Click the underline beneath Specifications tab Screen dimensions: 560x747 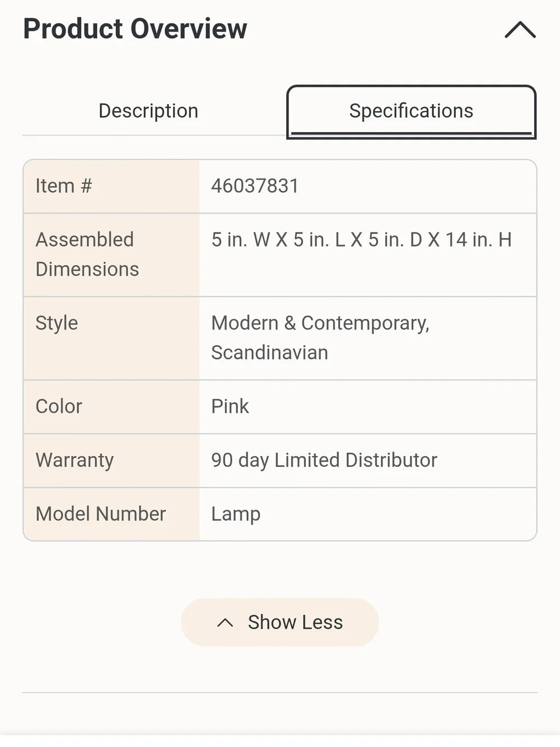(x=411, y=133)
